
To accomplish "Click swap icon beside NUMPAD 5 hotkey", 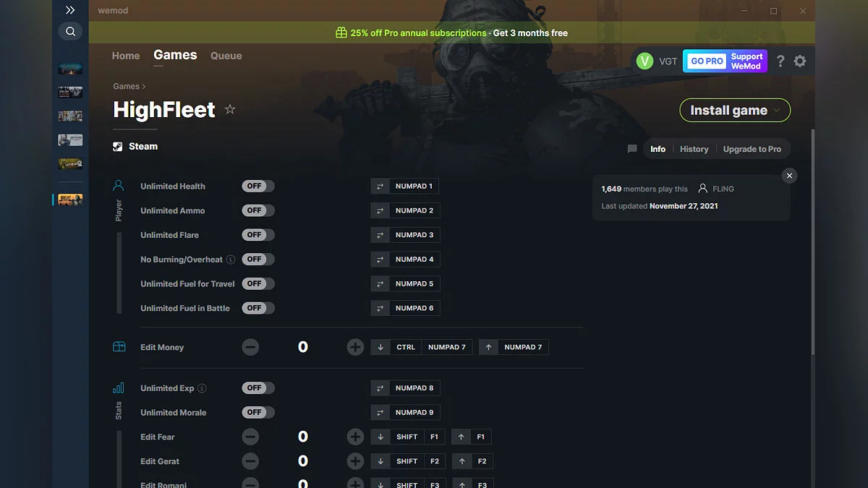I will pos(380,283).
